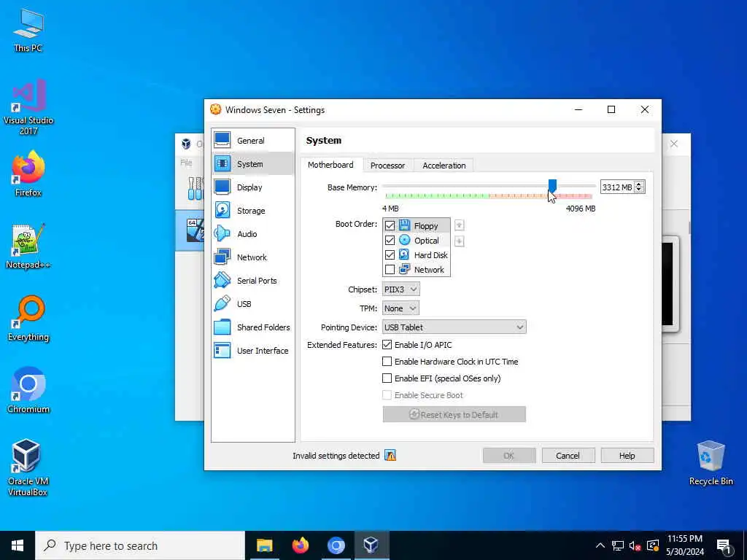
Task: Open Audio settings speaker icon
Action: pyautogui.click(x=222, y=233)
